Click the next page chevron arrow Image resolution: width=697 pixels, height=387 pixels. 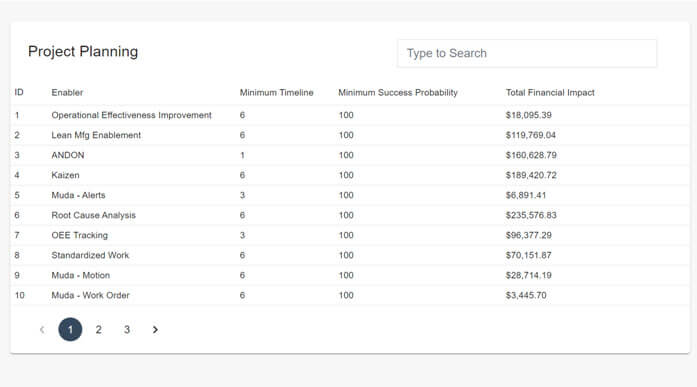tap(155, 330)
